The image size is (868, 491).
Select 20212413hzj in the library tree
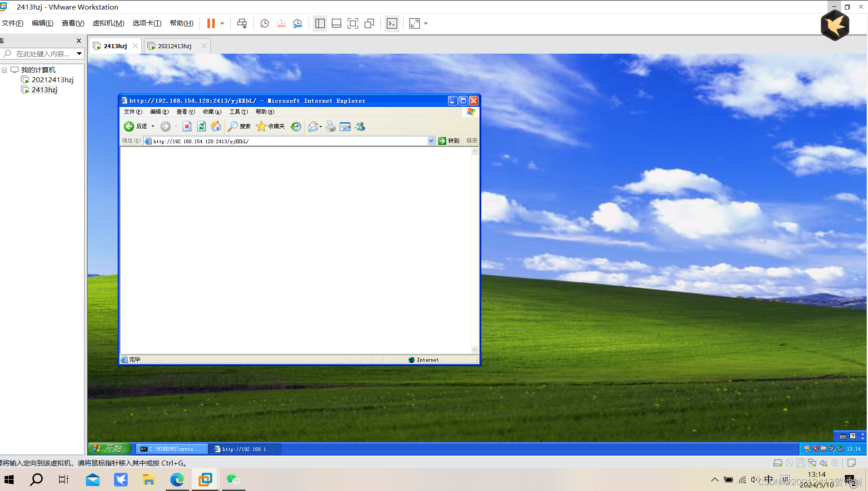click(52, 80)
